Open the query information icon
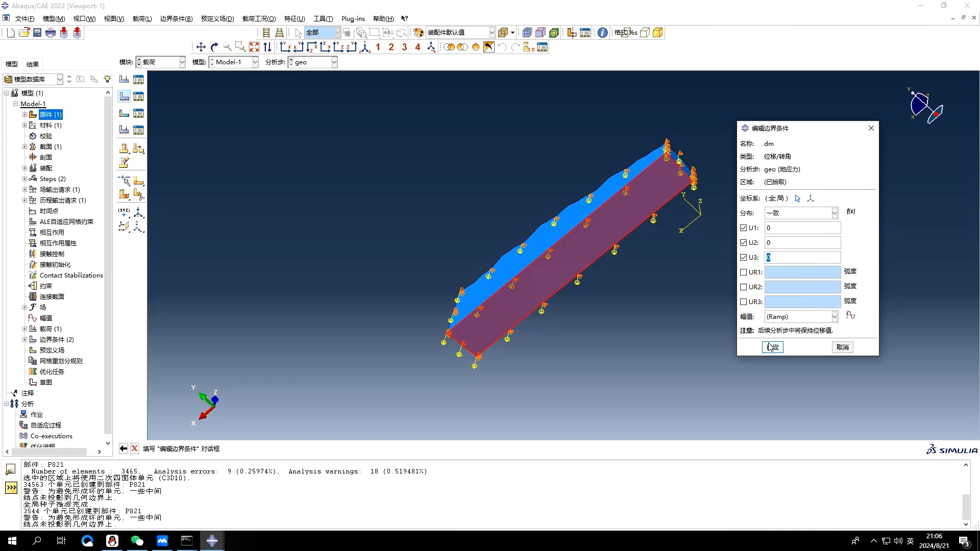Screen dimensions: 980x551 [x=603, y=33]
